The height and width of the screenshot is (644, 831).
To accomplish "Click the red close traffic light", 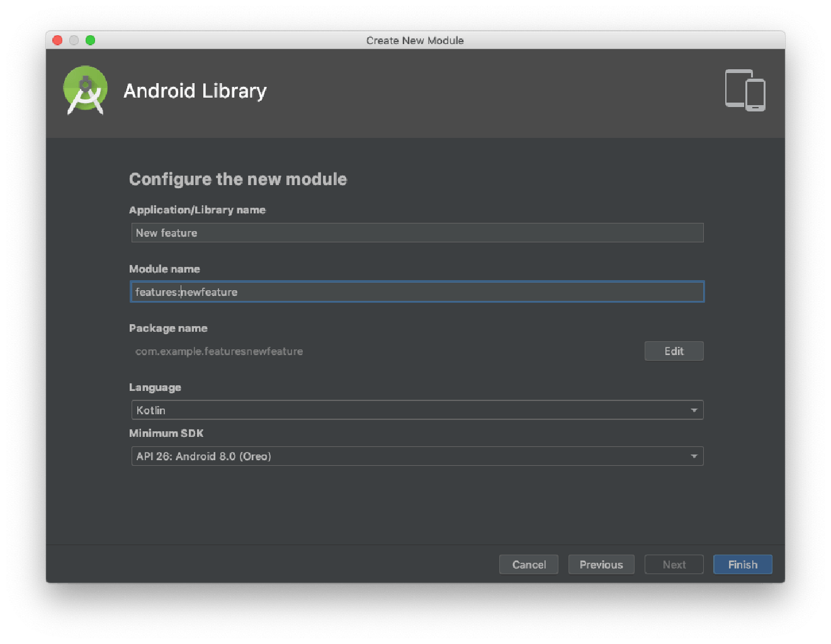I will tap(57, 40).
